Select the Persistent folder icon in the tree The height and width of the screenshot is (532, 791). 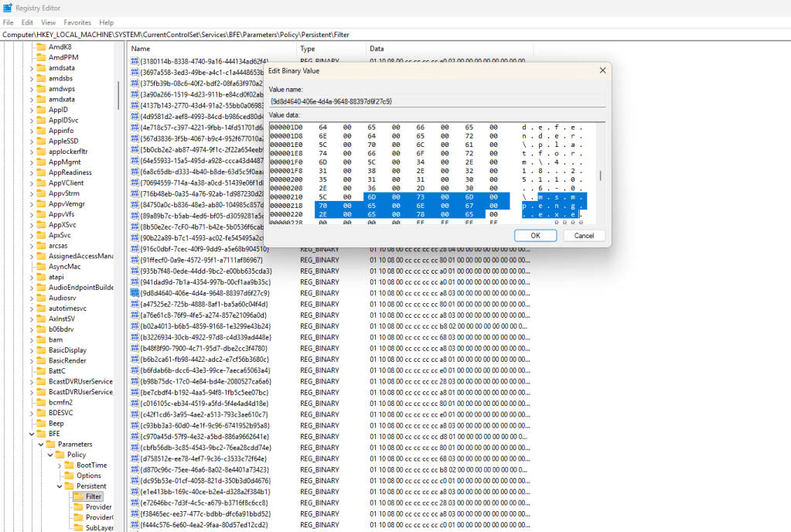[x=68, y=486]
